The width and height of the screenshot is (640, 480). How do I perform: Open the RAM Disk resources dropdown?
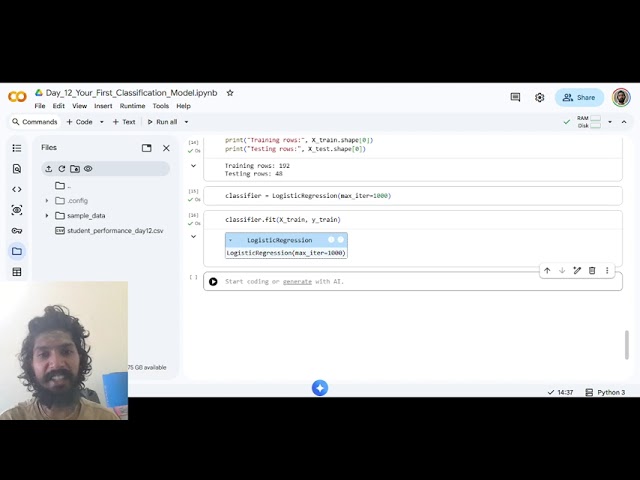[x=610, y=122]
